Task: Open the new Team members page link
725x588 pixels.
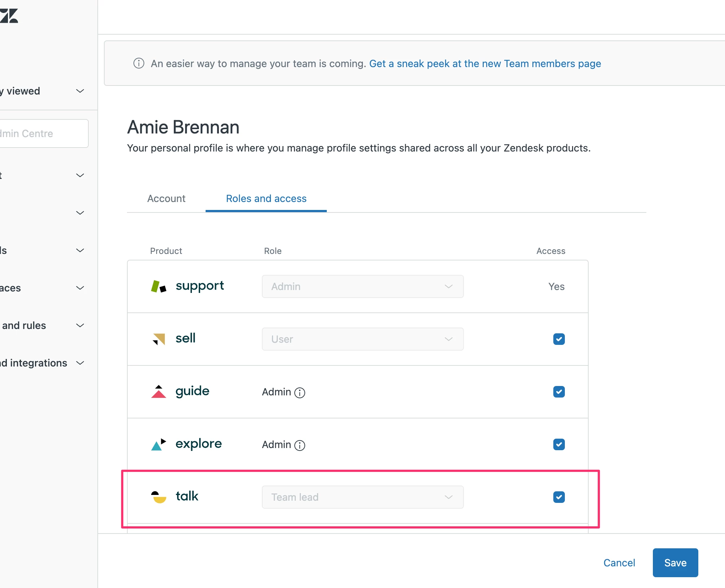Action: click(x=485, y=63)
